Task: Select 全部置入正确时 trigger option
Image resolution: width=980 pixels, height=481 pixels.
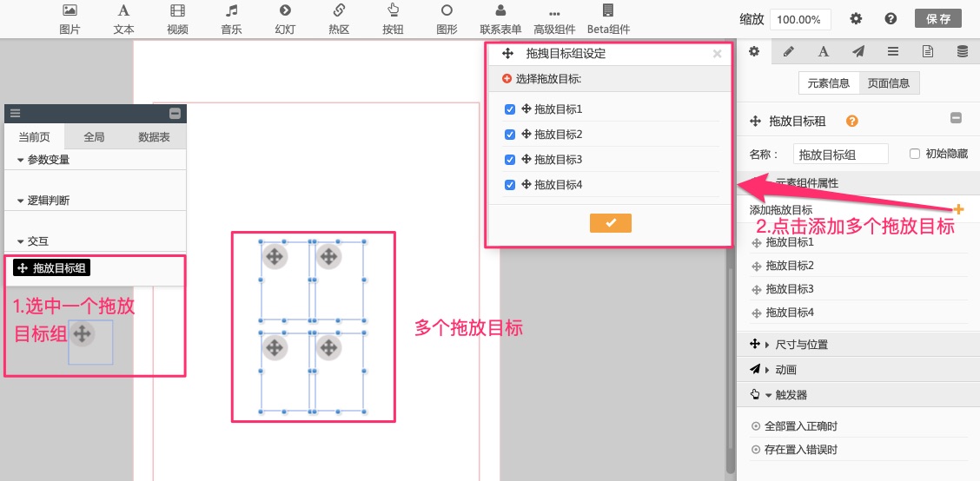Action: 801,426
